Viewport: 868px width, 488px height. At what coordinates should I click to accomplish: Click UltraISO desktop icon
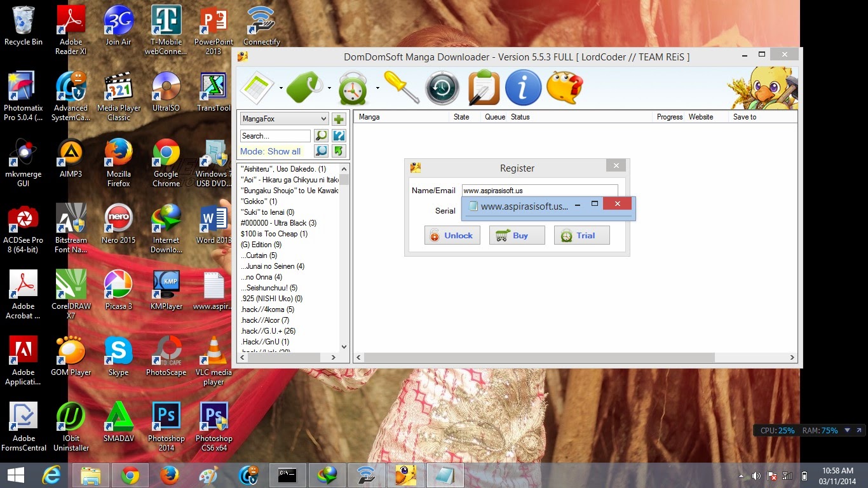[166, 92]
